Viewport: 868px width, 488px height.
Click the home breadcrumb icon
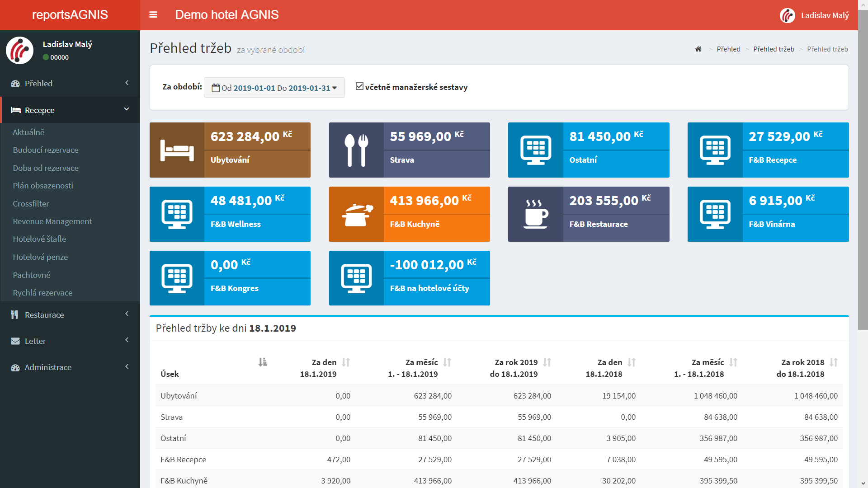(x=698, y=49)
